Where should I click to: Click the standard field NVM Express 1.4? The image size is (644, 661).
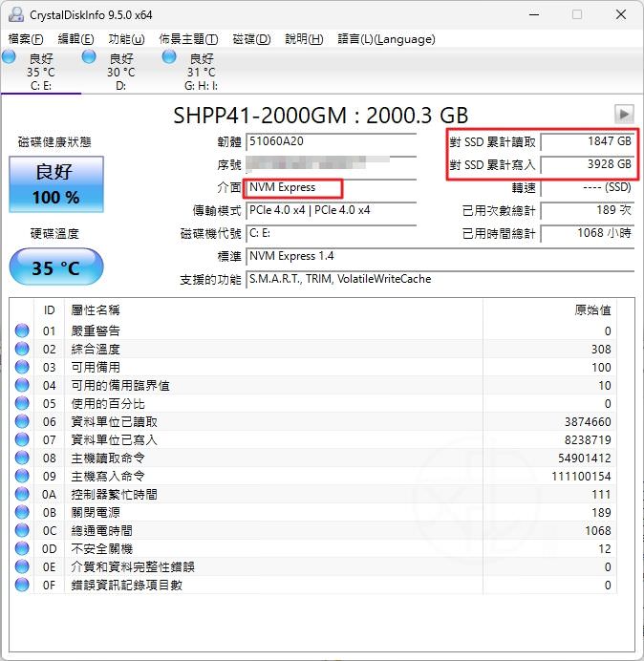(x=440, y=256)
